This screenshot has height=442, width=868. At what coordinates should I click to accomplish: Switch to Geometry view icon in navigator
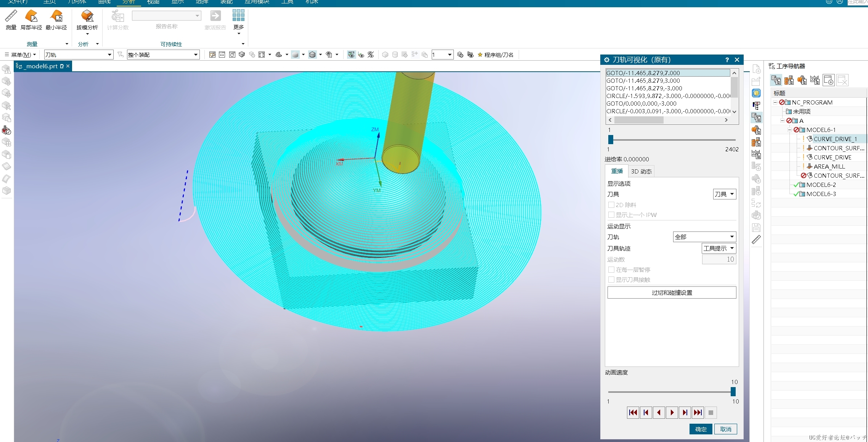tap(802, 80)
